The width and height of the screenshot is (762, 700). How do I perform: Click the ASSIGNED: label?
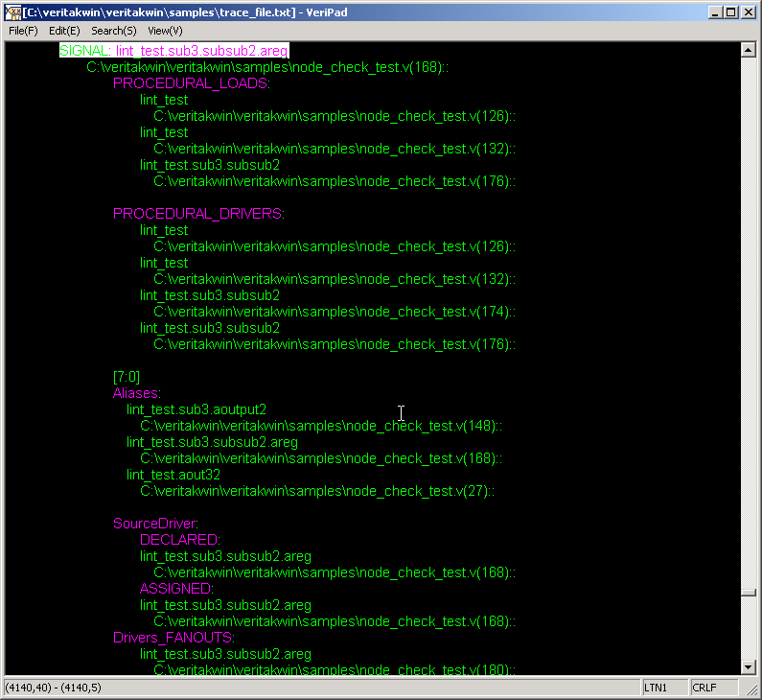coord(177,589)
